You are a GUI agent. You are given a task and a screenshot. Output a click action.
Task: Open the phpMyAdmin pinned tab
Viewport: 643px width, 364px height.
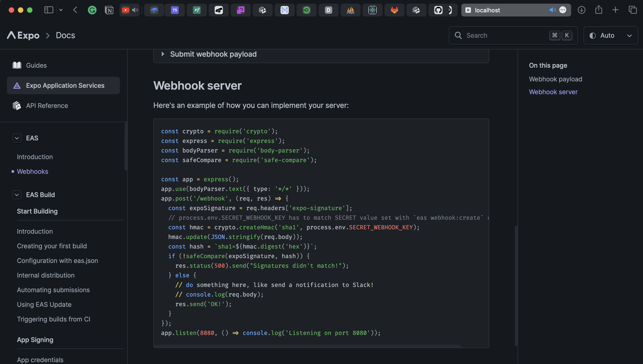pyautogui.click(x=350, y=10)
